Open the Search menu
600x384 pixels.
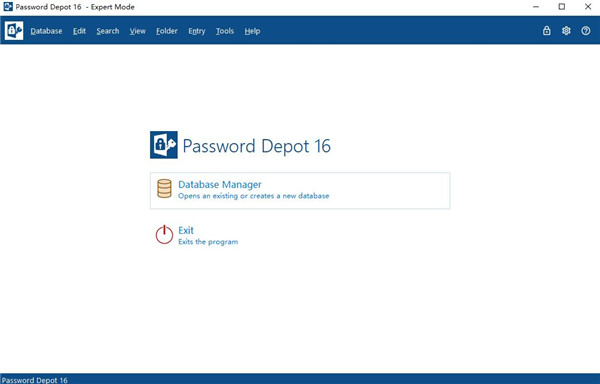tap(108, 31)
